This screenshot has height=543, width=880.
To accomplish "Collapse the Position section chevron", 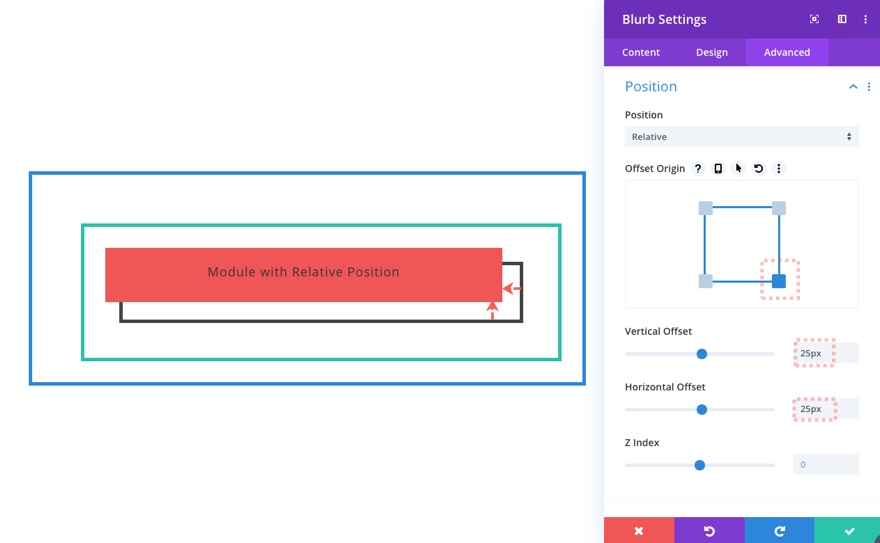I will coord(853,87).
